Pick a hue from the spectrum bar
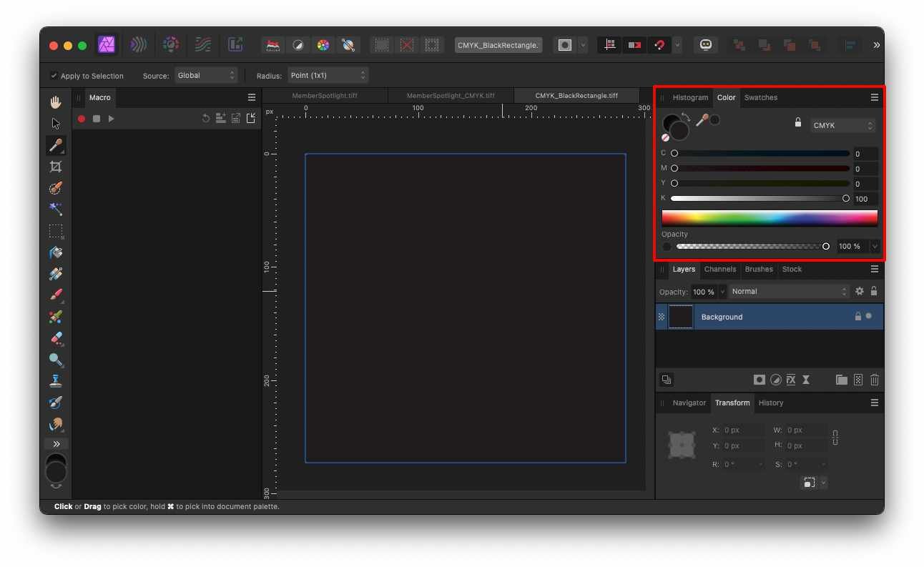 coord(770,218)
